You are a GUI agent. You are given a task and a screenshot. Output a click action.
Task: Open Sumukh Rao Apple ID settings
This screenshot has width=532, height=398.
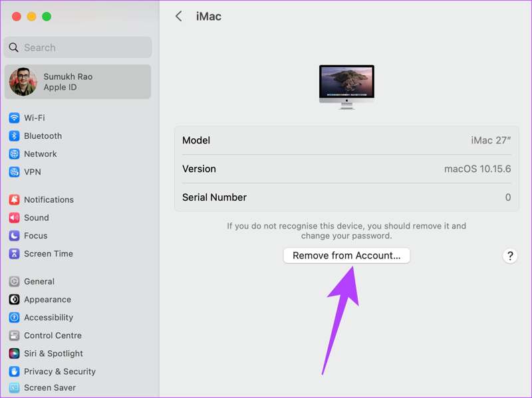tap(78, 82)
